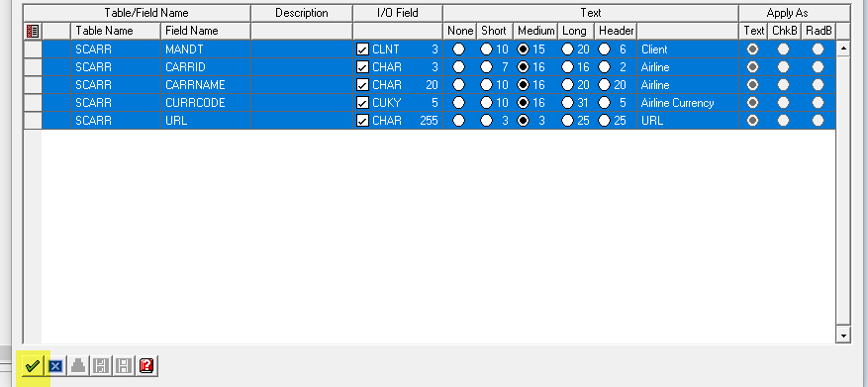Select Long text radio for CURRCODE
This screenshot has width=868, height=387.
point(567,102)
